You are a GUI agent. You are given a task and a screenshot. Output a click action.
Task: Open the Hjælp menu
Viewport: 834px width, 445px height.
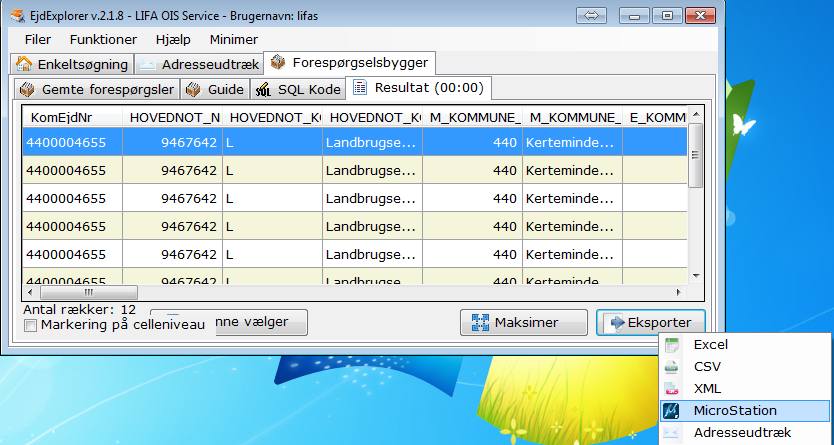tap(173, 39)
